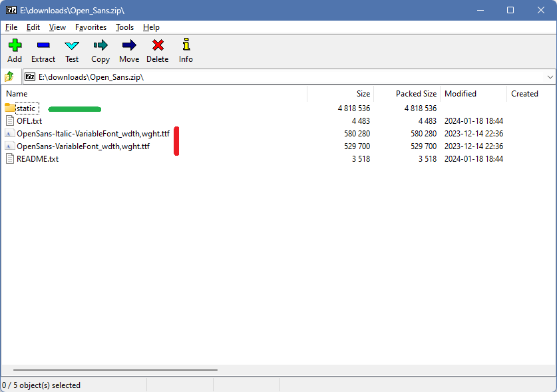The height and width of the screenshot is (392, 557).
Task: Go up one folder level icon
Action: [x=9, y=77]
